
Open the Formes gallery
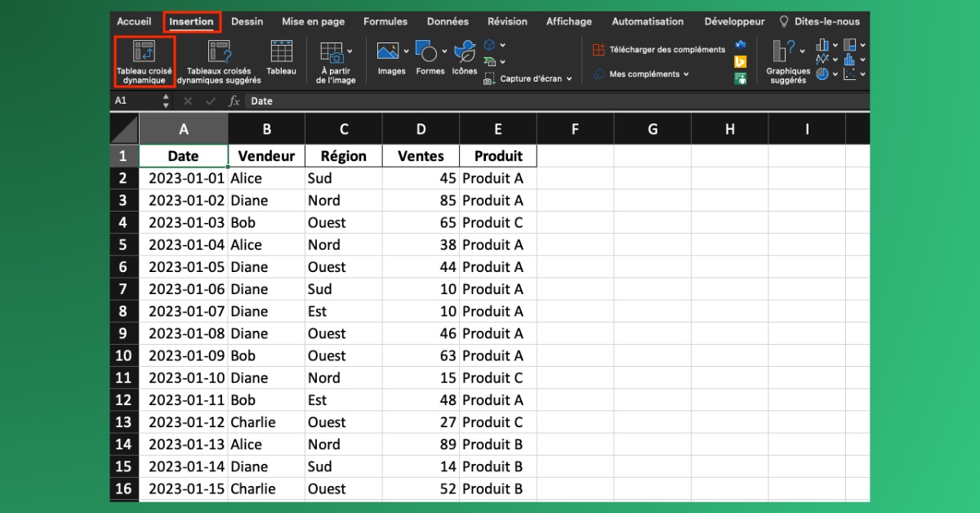tap(427, 51)
